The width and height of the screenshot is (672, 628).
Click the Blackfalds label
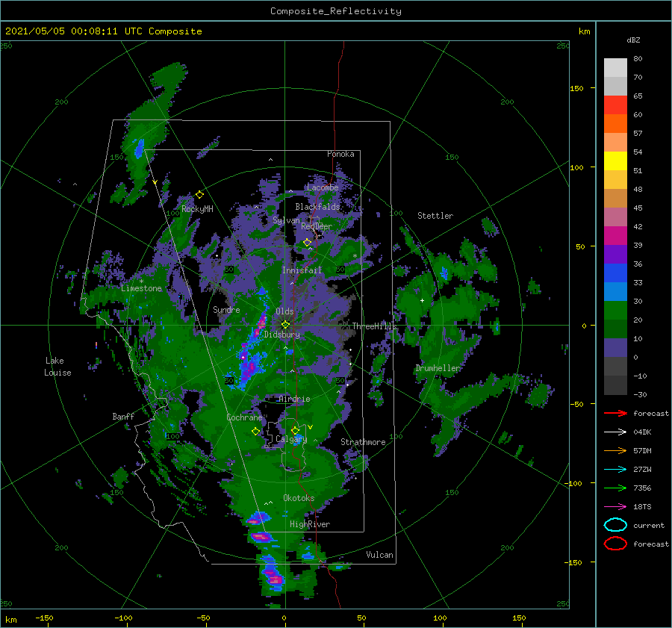click(317, 207)
